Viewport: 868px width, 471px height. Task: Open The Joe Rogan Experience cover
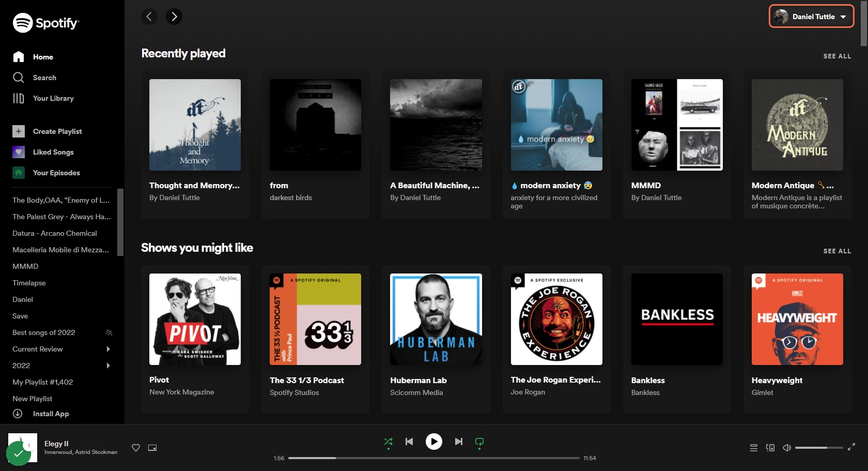(x=556, y=320)
